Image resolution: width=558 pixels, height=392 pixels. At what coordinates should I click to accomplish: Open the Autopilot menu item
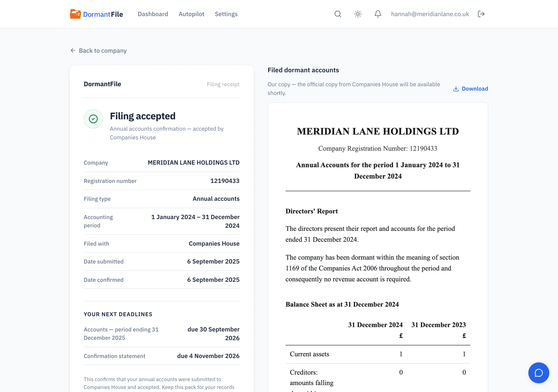tap(192, 14)
